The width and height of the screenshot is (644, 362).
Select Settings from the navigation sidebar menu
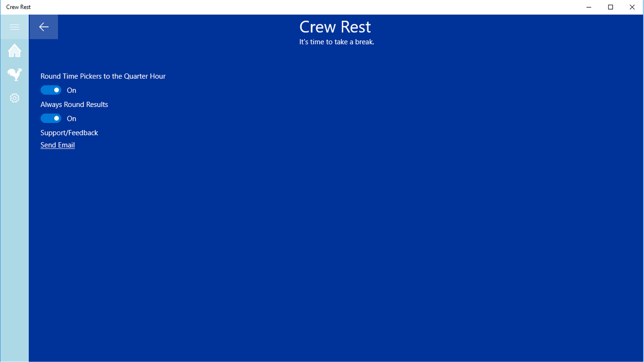click(14, 98)
